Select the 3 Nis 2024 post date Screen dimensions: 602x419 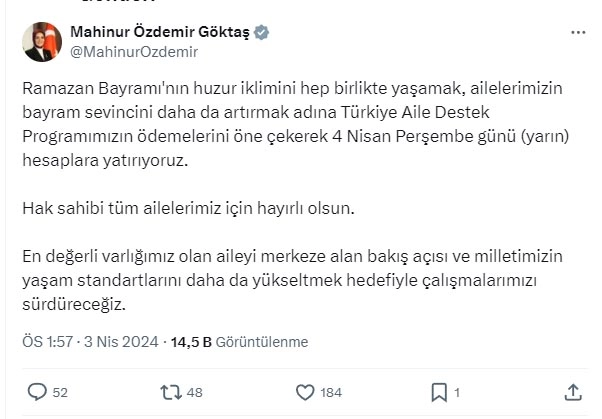coord(121,342)
